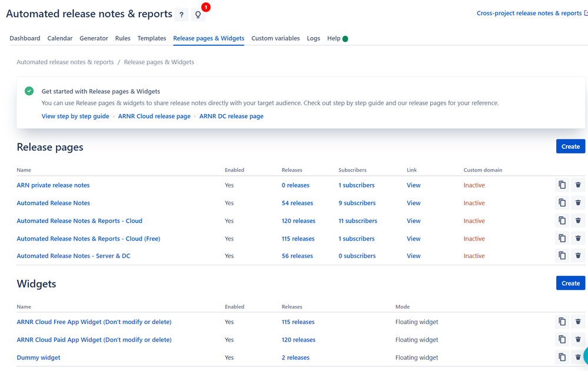This screenshot has height=371, width=588.
Task: Open the View step by step guide link
Action: (x=75, y=116)
